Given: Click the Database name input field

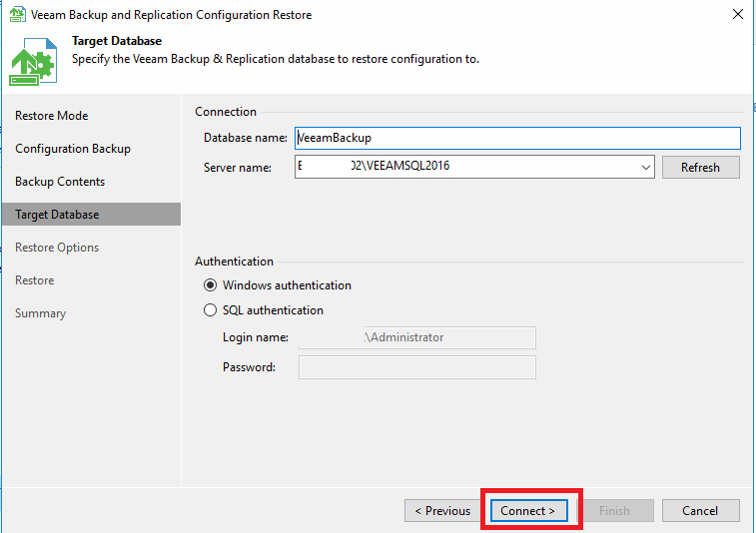Looking at the screenshot, I should (518, 138).
